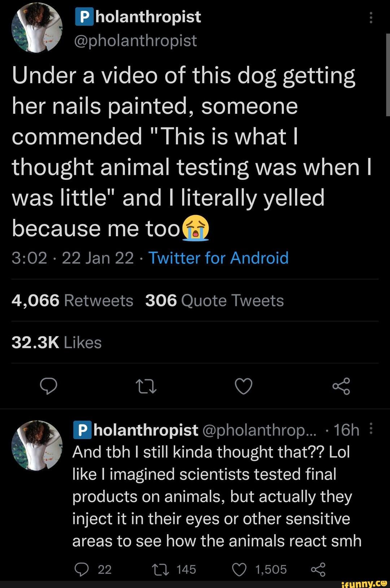
Task: Like the main tweet with heart icon
Action: click(x=243, y=386)
